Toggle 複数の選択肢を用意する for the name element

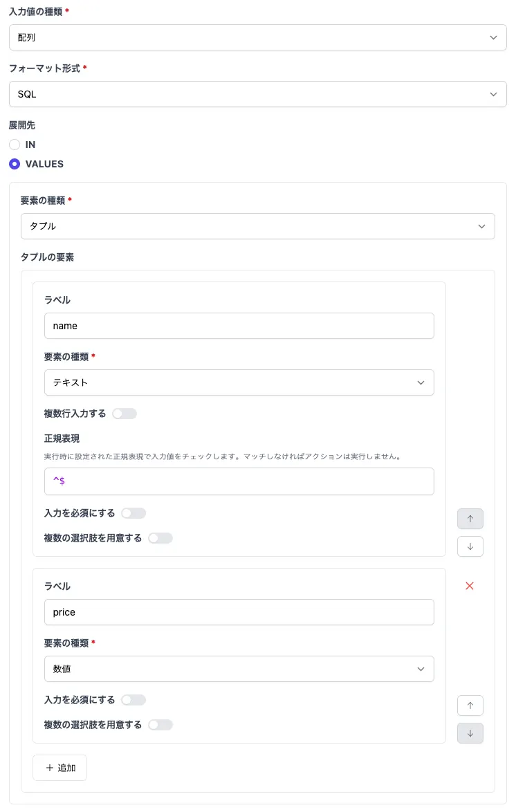[160, 538]
